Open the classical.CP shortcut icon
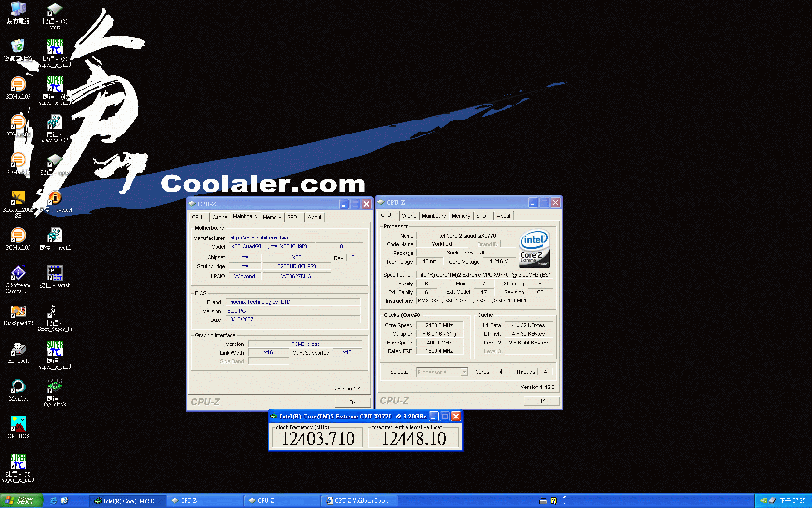812x508 pixels. (x=55, y=129)
